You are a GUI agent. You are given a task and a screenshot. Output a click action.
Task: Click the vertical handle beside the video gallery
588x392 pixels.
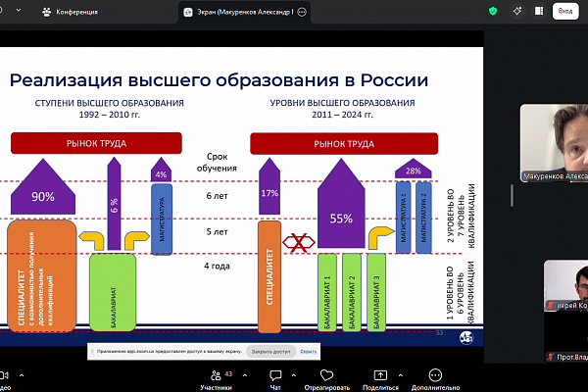(512, 195)
